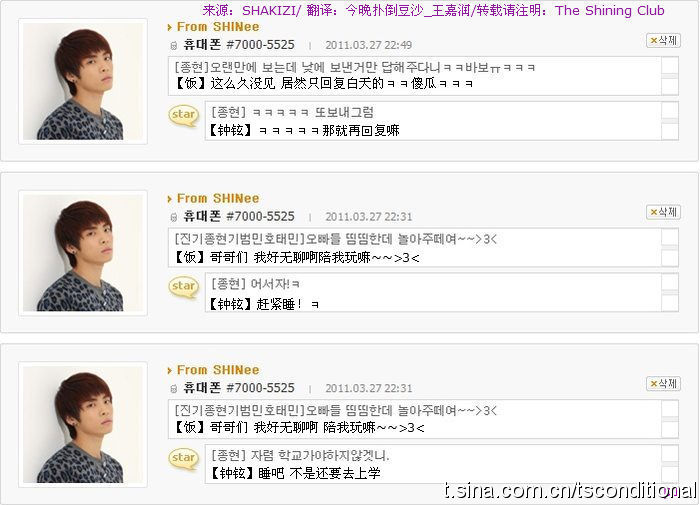Open the profile photo in first message
Screen dimensions: 700x505
pos(83,81)
